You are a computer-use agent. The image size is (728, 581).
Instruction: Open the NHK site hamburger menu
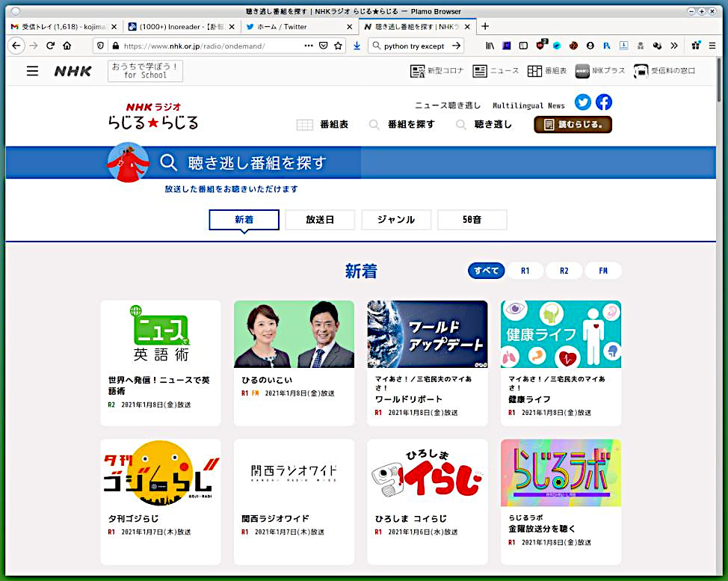click(x=32, y=71)
